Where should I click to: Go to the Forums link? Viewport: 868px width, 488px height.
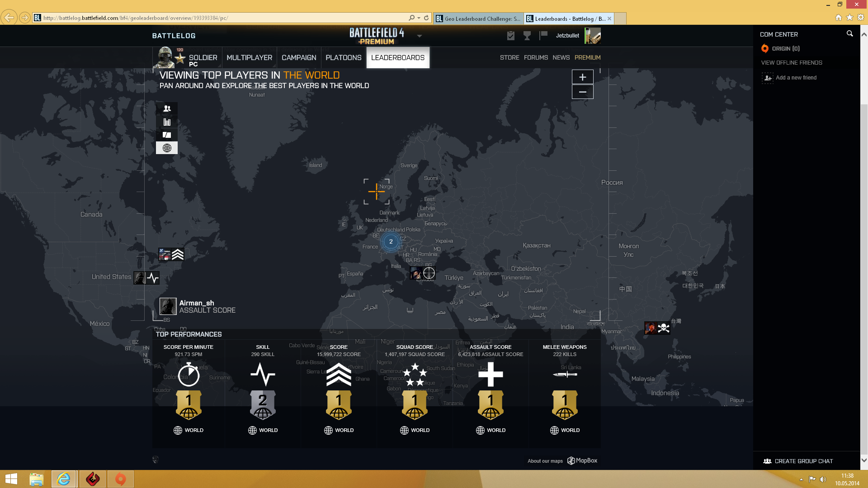click(536, 58)
